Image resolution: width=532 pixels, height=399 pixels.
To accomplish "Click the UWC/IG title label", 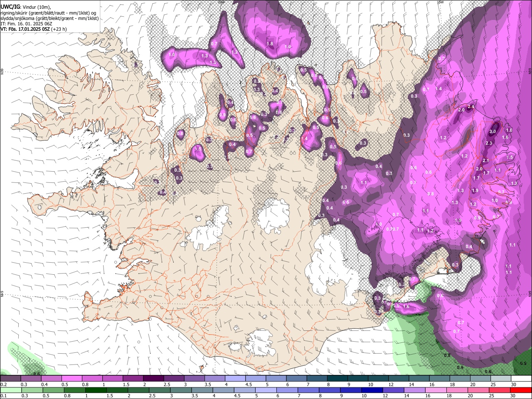I will click(x=10, y=7).
